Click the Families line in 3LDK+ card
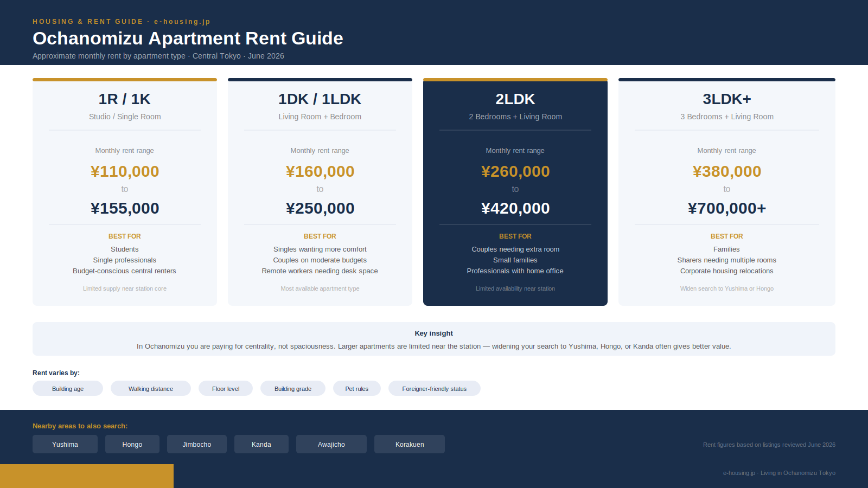Image resolution: width=868 pixels, height=488 pixels. coord(727,249)
